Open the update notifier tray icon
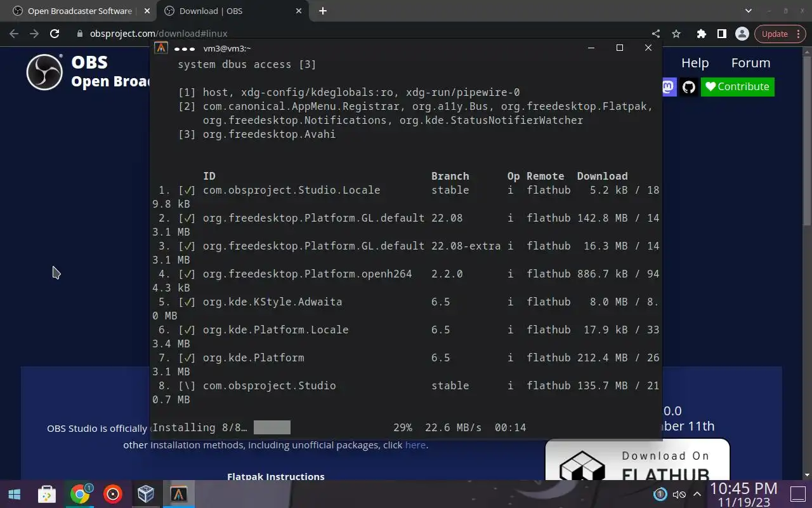 point(660,494)
